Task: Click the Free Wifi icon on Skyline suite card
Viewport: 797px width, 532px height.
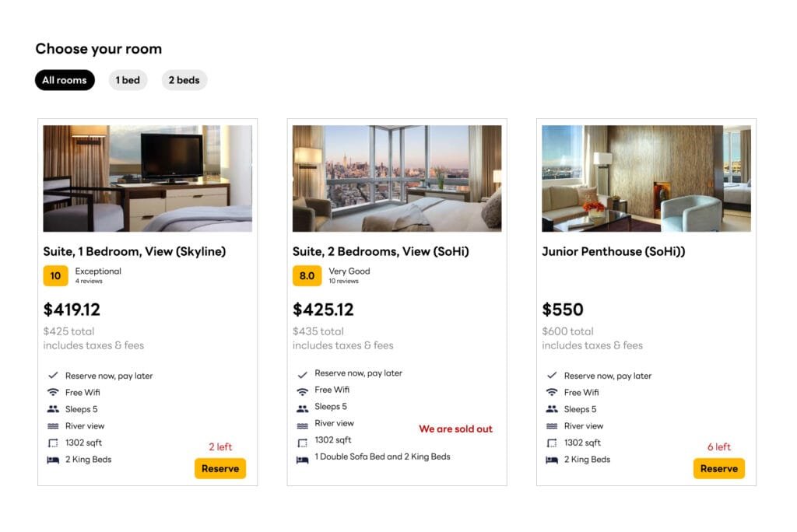Action: coord(52,392)
